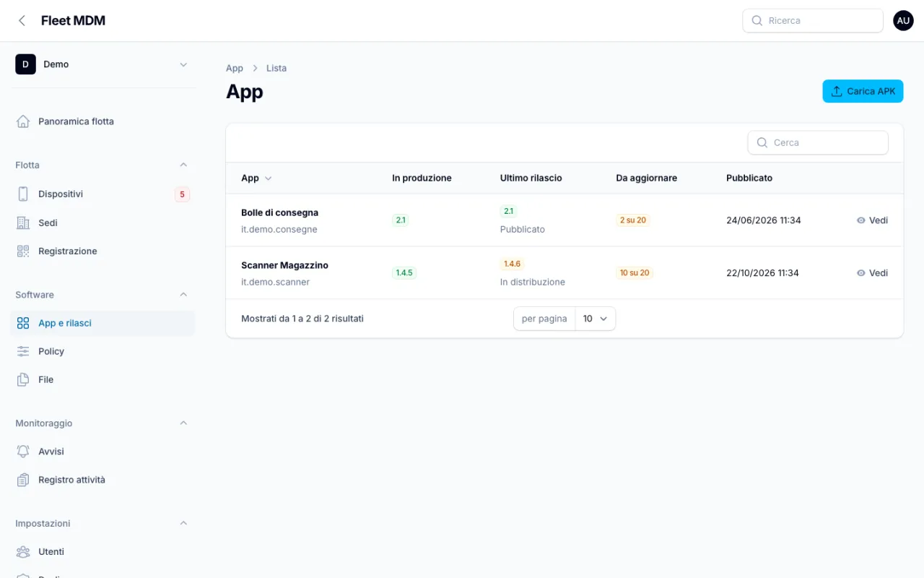Click the 2 su 20 badge

click(x=632, y=220)
